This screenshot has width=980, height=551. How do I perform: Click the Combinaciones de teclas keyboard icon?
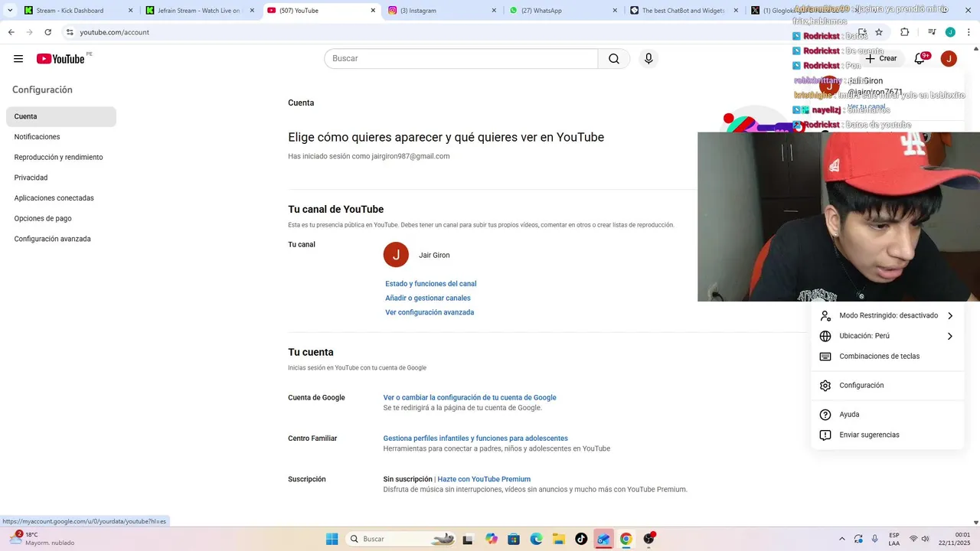click(x=825, y=357)
